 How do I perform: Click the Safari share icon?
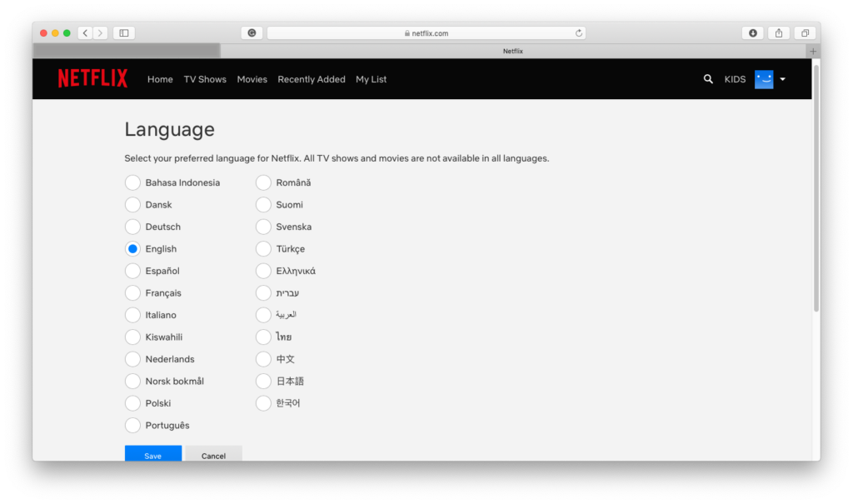pyautogui.click(x=779, y=33)
